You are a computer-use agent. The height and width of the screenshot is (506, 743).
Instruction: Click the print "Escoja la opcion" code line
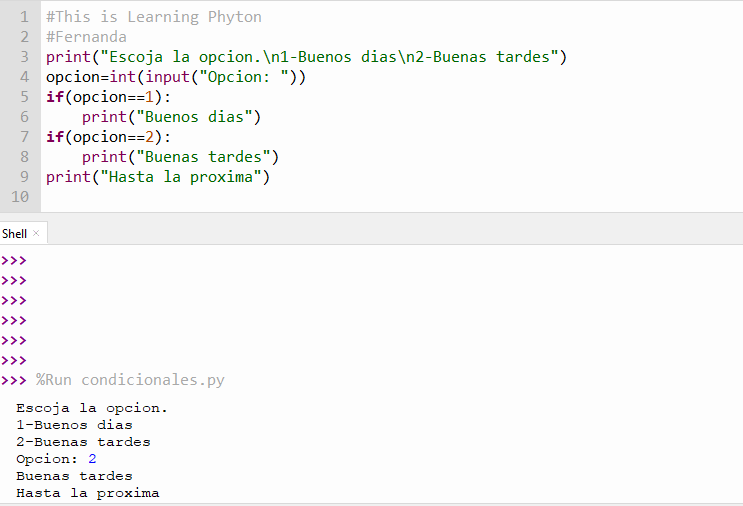(306, 57)
